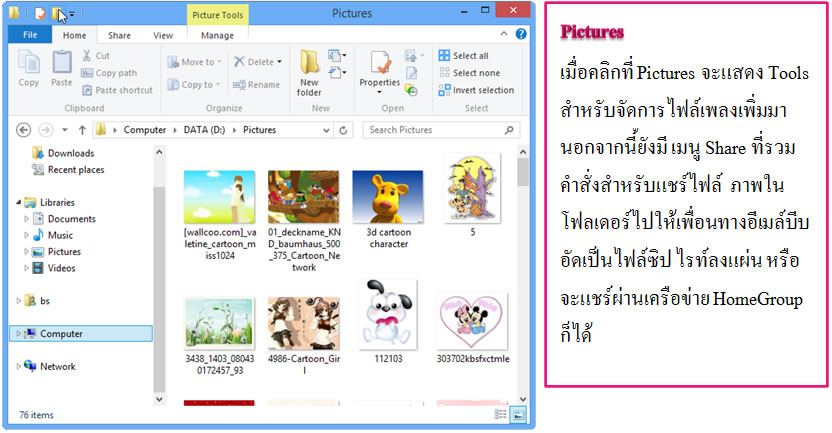This screenshot has height=433, width=832.
Task: Open the Copy to dropdown
Action: point(194,84)
